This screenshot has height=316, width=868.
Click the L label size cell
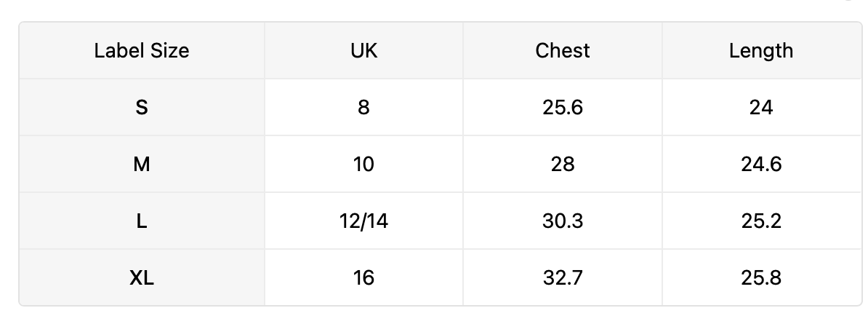(x=142, y=221)
